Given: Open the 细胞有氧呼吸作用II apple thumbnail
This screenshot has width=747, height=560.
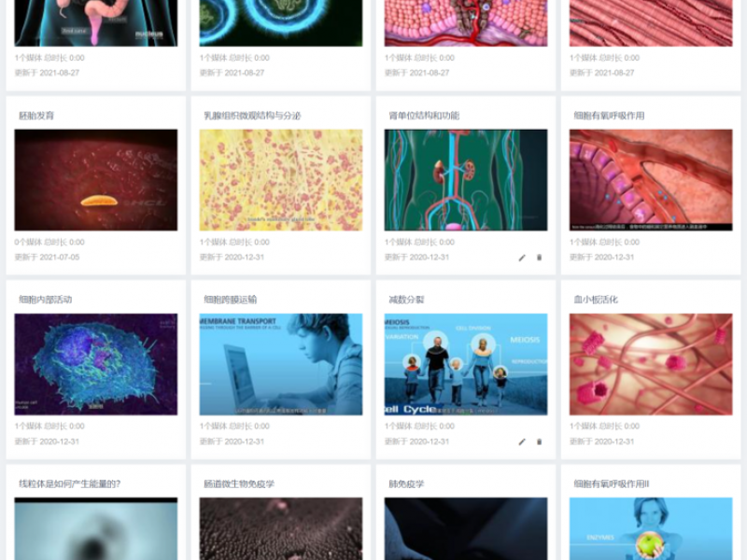Looking at the screenshot, I should point(651,528).
